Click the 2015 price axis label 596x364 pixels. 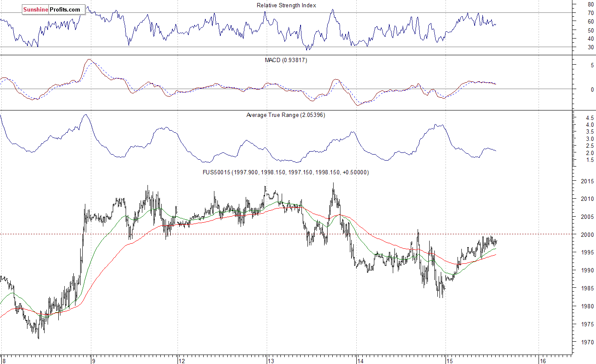(x=588, y=181)
